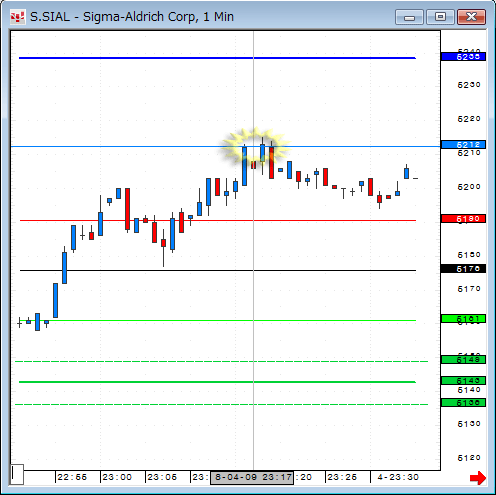
Task: Close the S.SIAL chart window
Action: 471,17
